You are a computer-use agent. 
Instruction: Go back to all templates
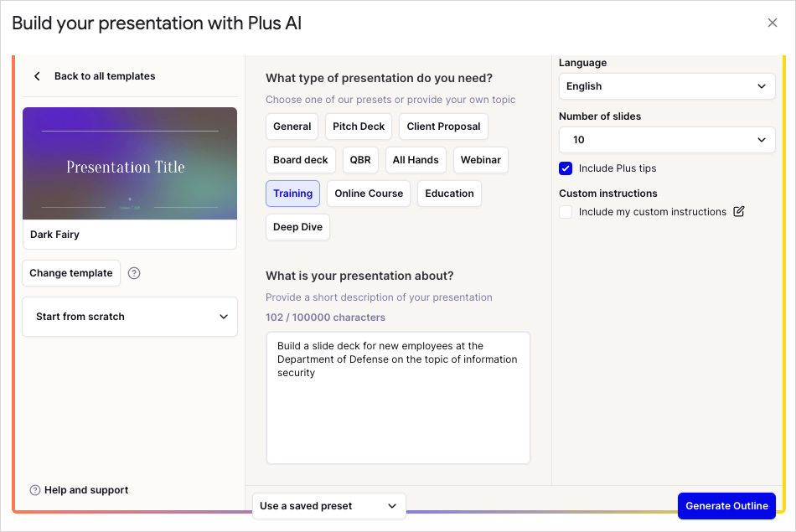[105, 76]
